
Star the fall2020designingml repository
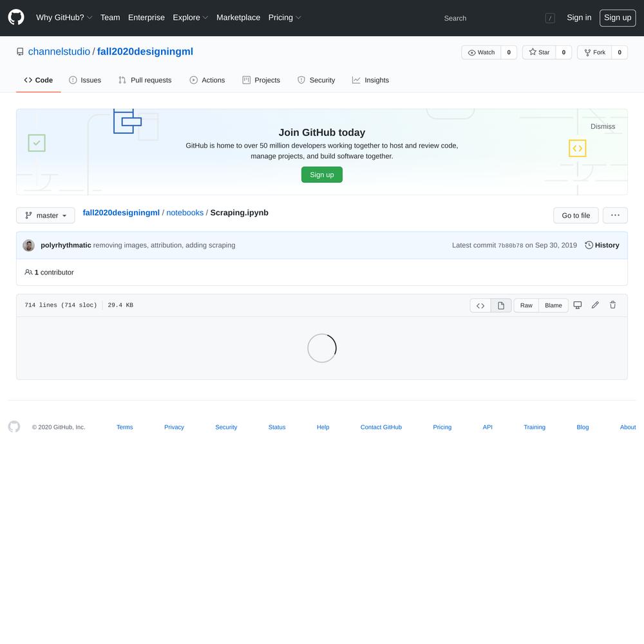coord(539,52)
